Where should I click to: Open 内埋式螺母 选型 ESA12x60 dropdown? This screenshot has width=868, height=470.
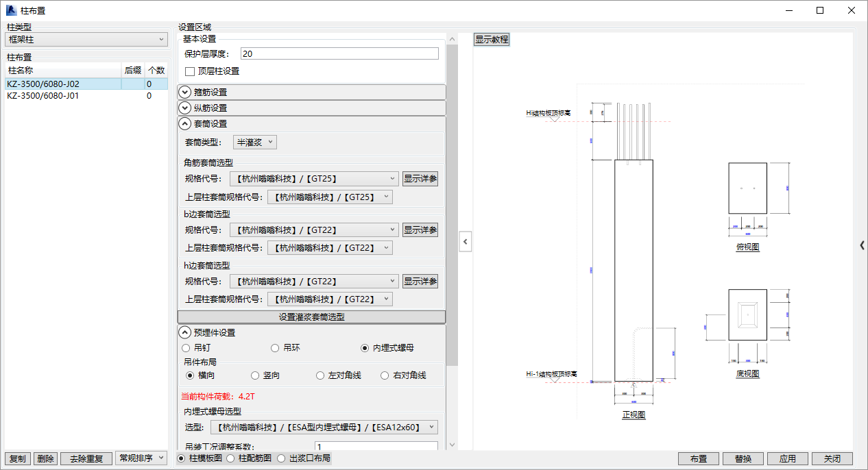(x=324, y=428)
